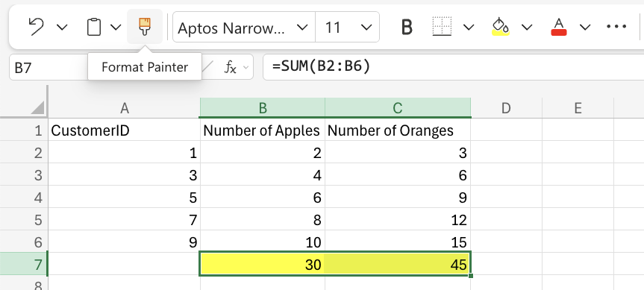Screen dimensions: 644x290
Task: Click the highlighted total cell showing 30
Action: coord(263,264)
